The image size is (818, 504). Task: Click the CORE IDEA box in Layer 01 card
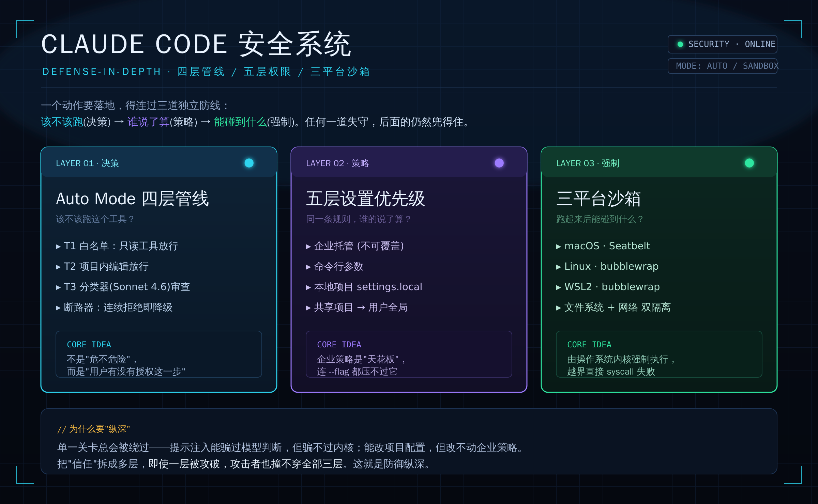159,354
